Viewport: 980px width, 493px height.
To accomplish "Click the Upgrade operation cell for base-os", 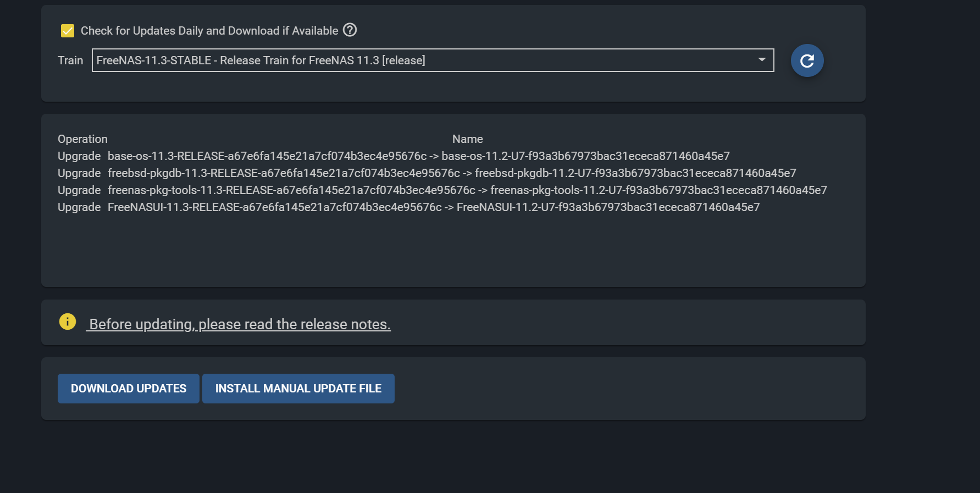I will (x=79, y=156).
